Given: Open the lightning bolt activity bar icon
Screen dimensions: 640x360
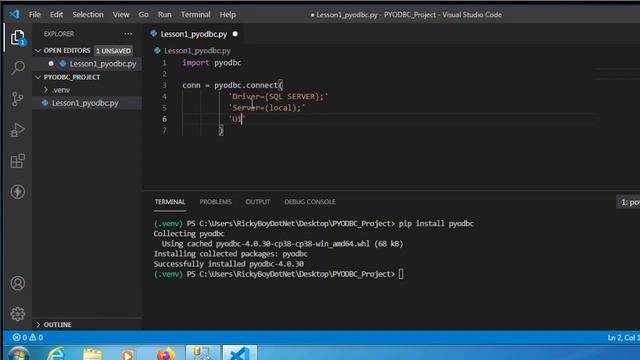Looking at the screenshot, I should (18, 192).
